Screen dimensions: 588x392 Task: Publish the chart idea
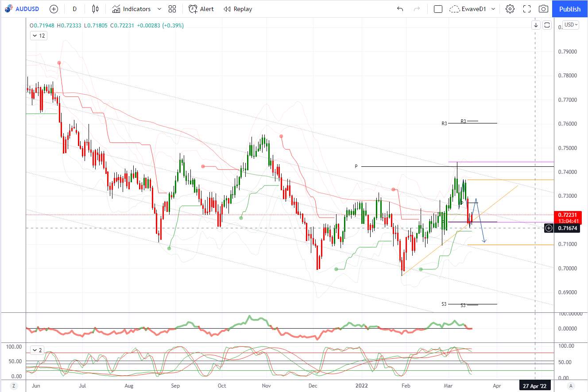[570, 9]
